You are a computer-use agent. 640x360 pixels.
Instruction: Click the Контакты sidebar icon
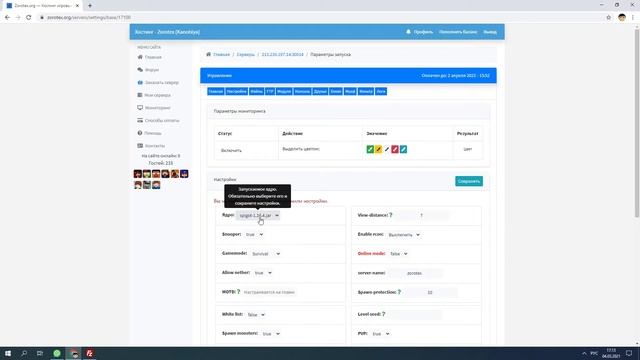tap(140, 146)
